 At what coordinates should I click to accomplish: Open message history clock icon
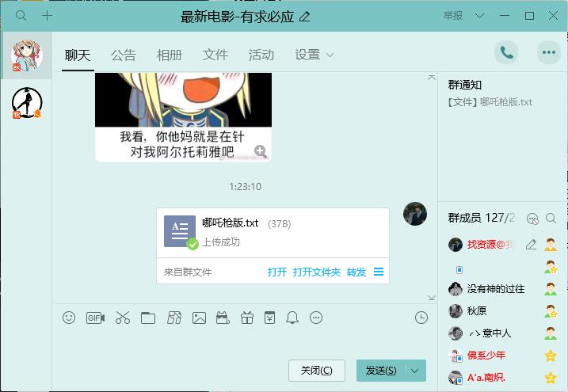(x=421, y=318)
